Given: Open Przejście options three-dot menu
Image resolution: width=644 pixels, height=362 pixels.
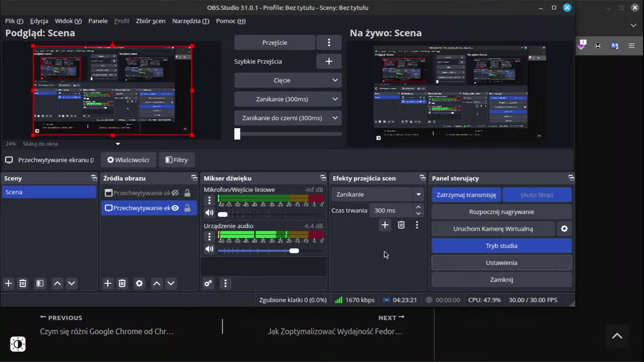Looking at the screenshot, I should (x=329, y=43).
